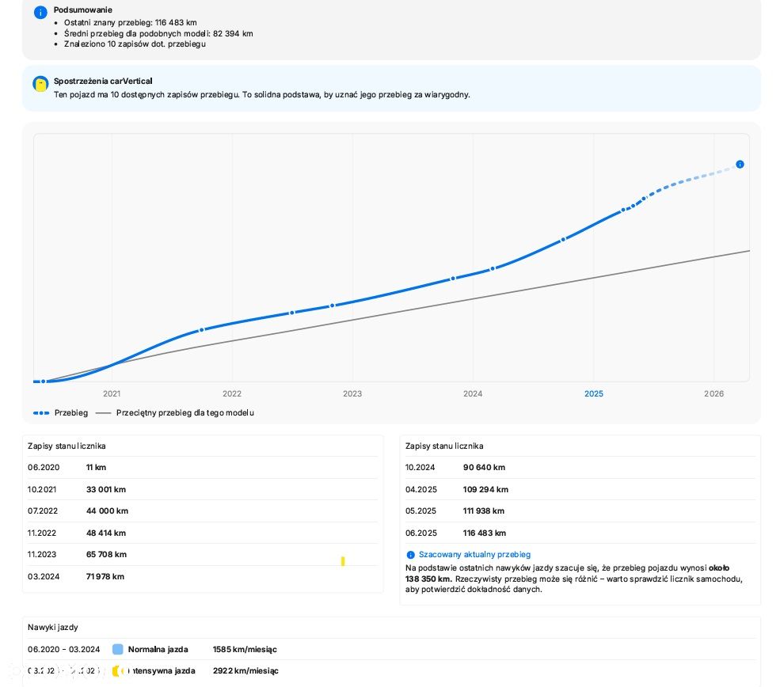Screen dimensions: 784x687
Task: Click the yellow intensywna jazda swatch
Action: tap(116, 670)
